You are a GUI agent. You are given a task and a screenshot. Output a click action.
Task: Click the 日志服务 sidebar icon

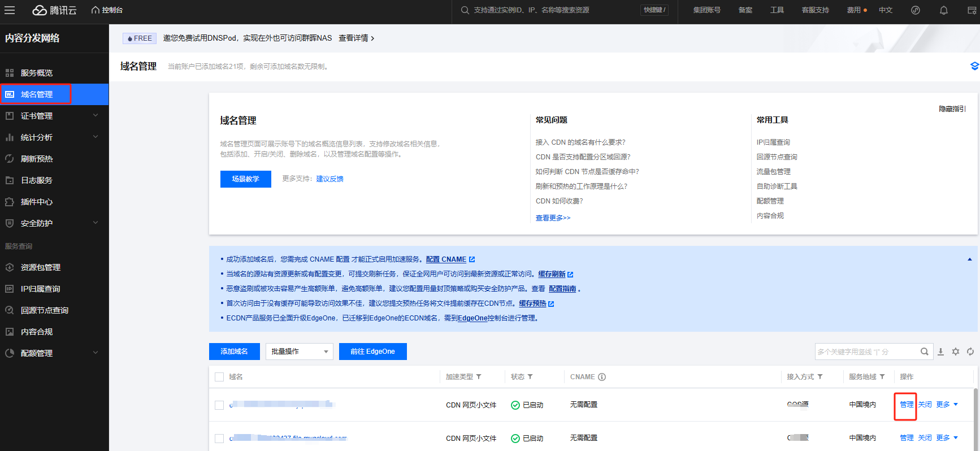pos(10,180)
